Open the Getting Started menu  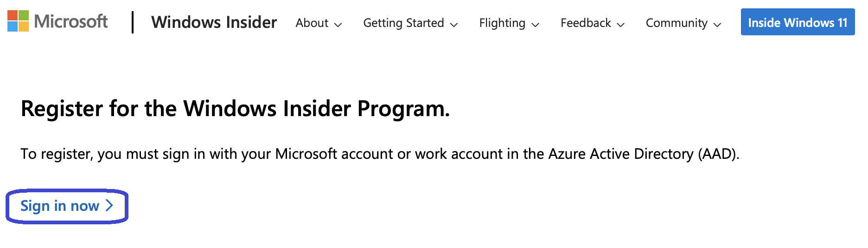click(410, 23)
